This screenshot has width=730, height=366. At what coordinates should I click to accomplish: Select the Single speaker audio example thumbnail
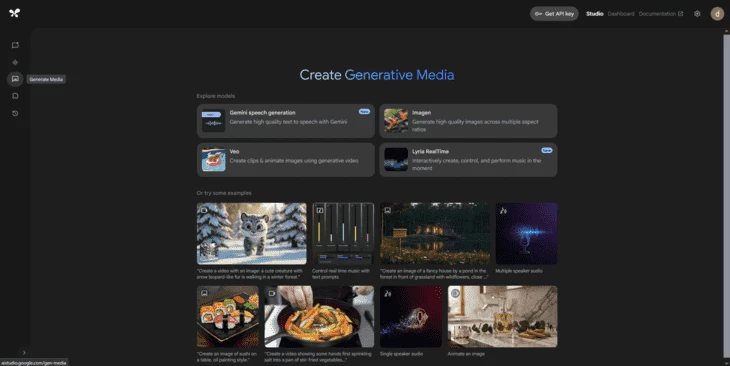pos(411,317)
